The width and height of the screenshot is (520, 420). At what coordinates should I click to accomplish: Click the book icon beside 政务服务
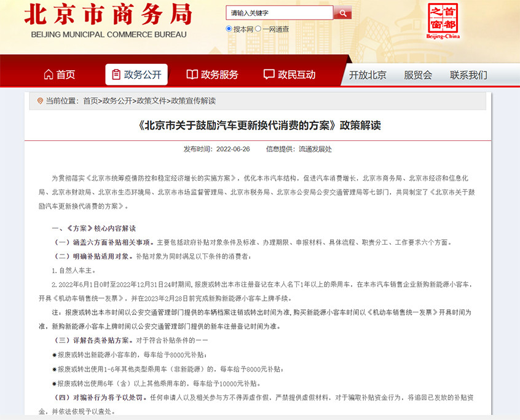(192, 74)
